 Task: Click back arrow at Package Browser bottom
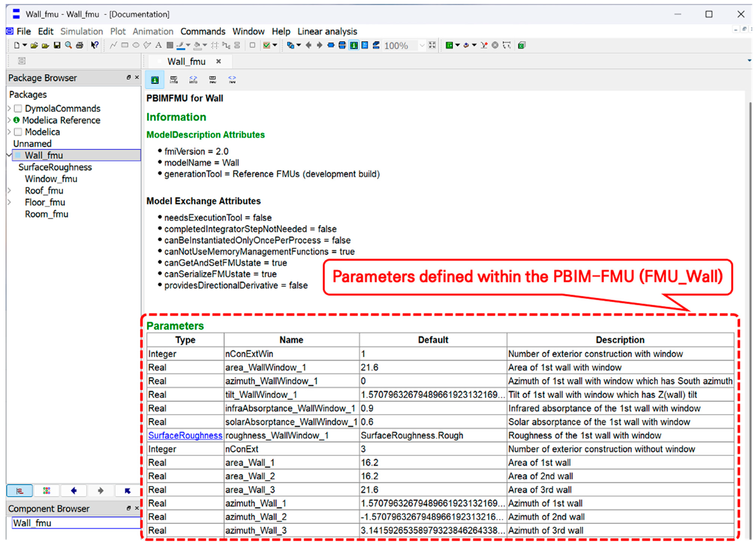[74, 491]
